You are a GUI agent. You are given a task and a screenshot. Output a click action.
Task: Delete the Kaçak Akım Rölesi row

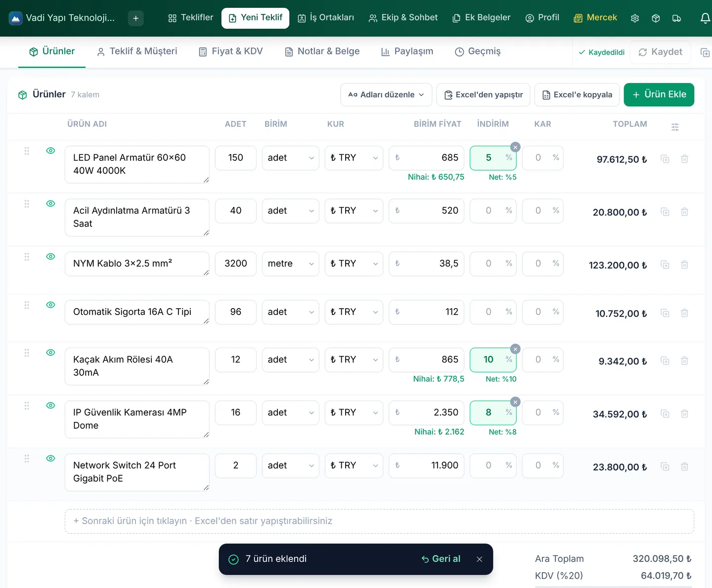(684, 361)
